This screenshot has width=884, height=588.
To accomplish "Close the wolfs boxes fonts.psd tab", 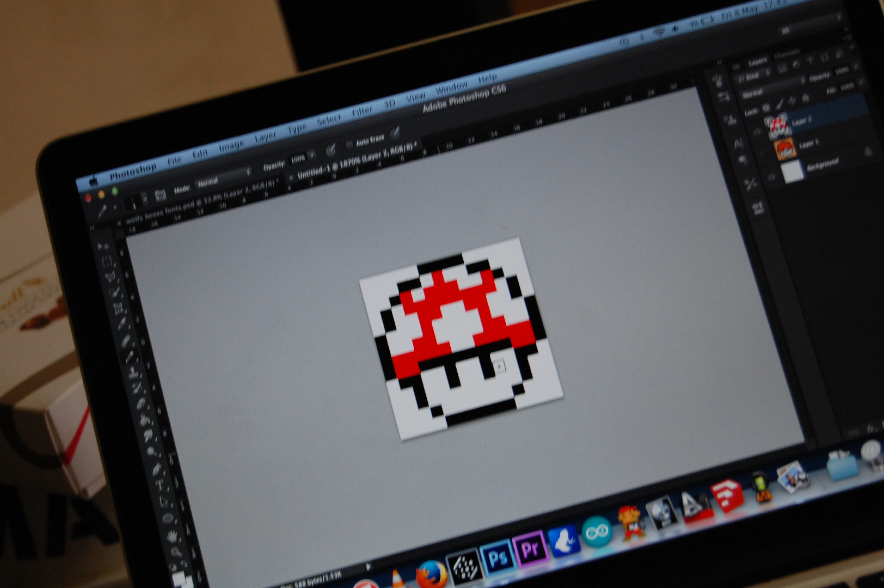I will pyautogui.click(x=120, y=223).
